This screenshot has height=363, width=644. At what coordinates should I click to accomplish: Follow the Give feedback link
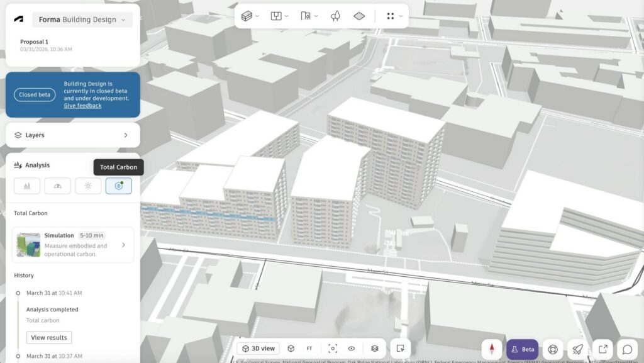coord(82,106)
